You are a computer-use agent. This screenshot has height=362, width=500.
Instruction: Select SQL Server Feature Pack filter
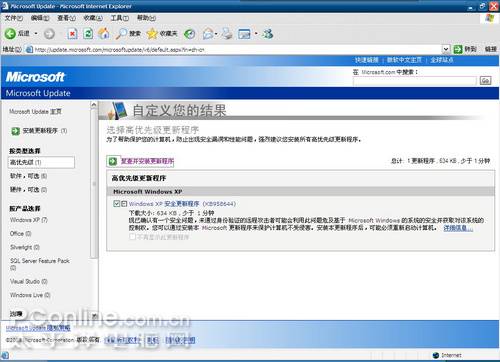[40, 264]
